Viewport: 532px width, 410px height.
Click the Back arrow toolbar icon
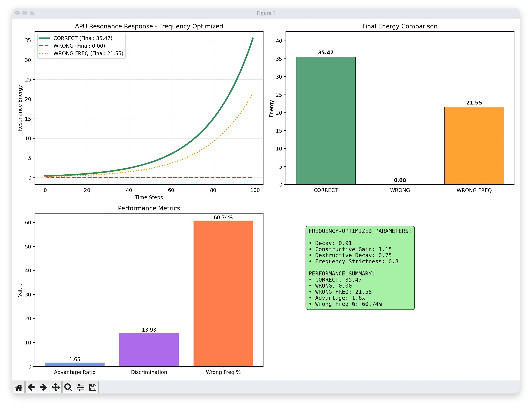[x=31, y=387]
